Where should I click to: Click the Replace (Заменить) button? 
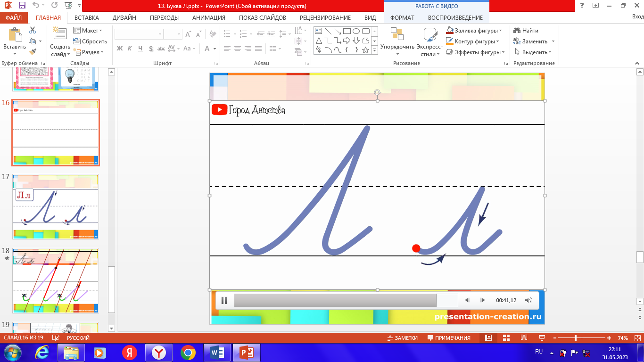534,41
